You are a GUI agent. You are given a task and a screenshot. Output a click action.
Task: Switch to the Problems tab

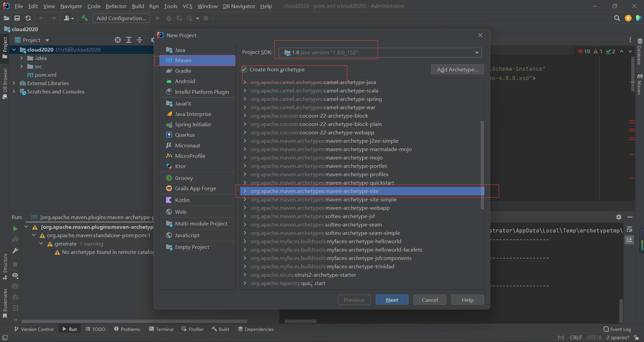point(127,329)
